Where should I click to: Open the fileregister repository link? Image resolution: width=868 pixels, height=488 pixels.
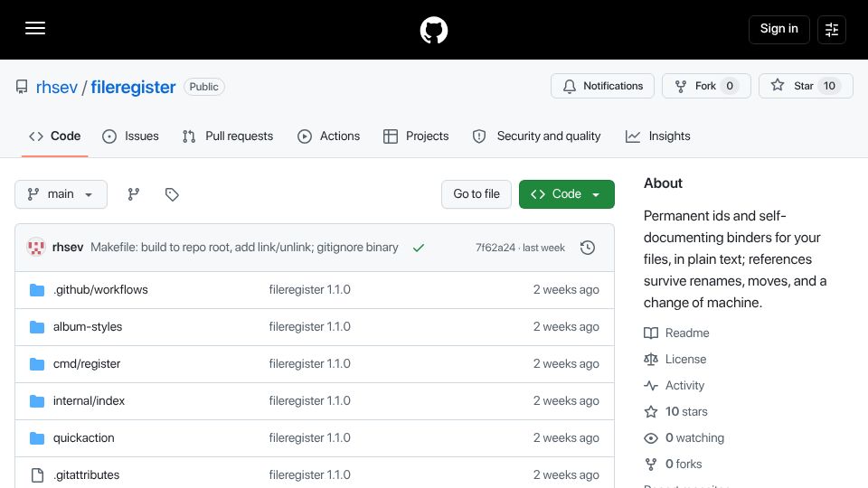[133, 87]
